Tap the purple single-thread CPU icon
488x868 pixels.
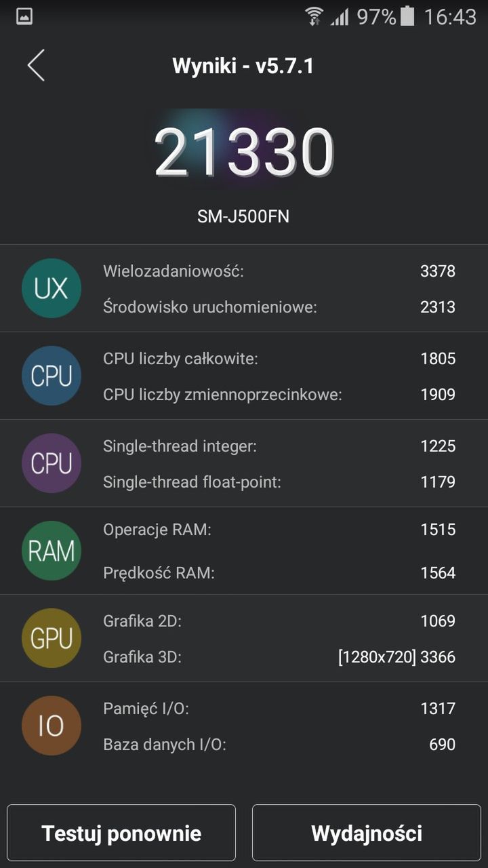pyautogui.click(x=52, y=463)
